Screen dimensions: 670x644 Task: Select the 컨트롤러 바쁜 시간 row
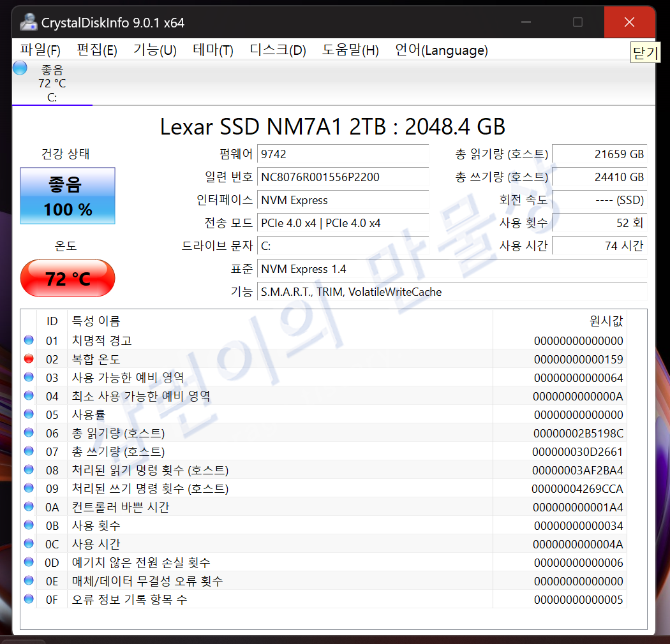324,507
